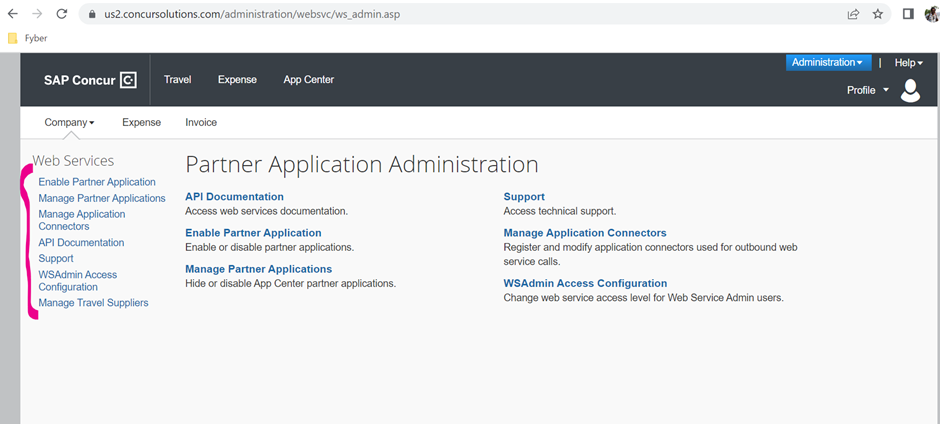The height and width of the screenshot is (424, 940).
Task: Open Support in the sidebar
Action: 56,258
